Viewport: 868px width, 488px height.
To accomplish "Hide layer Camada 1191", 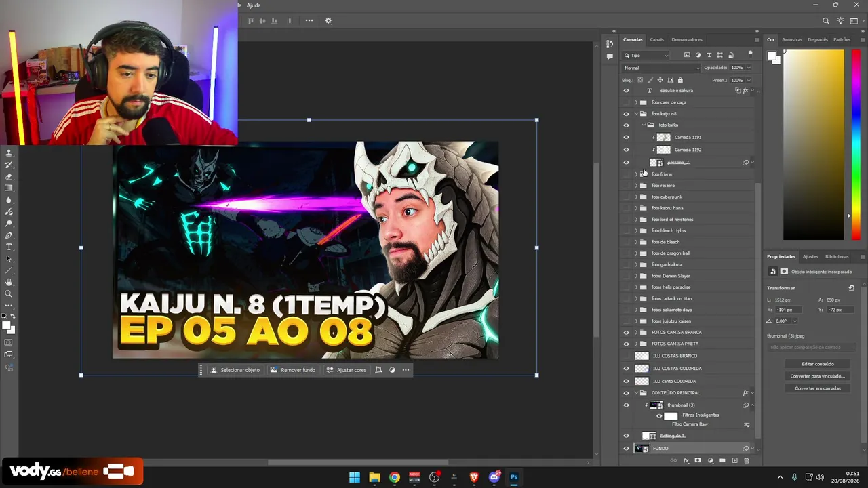I will pos(626,137).
